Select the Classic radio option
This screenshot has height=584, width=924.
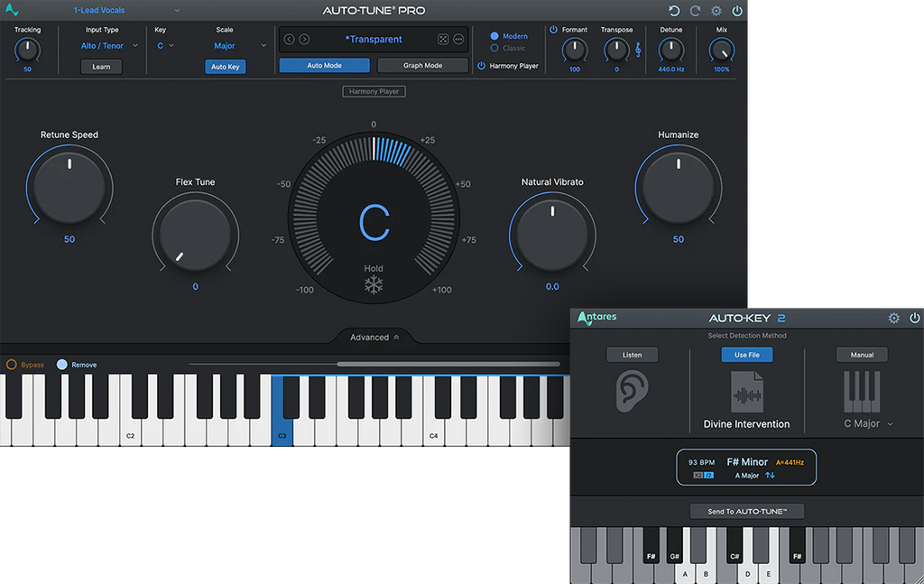point(494,48)
